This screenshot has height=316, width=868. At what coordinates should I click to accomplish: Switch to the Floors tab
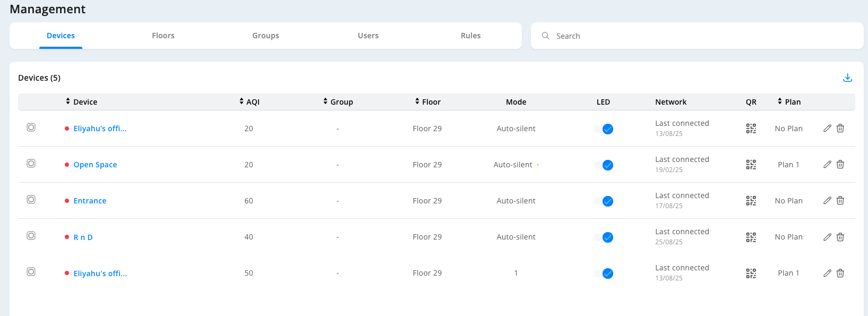163,36
